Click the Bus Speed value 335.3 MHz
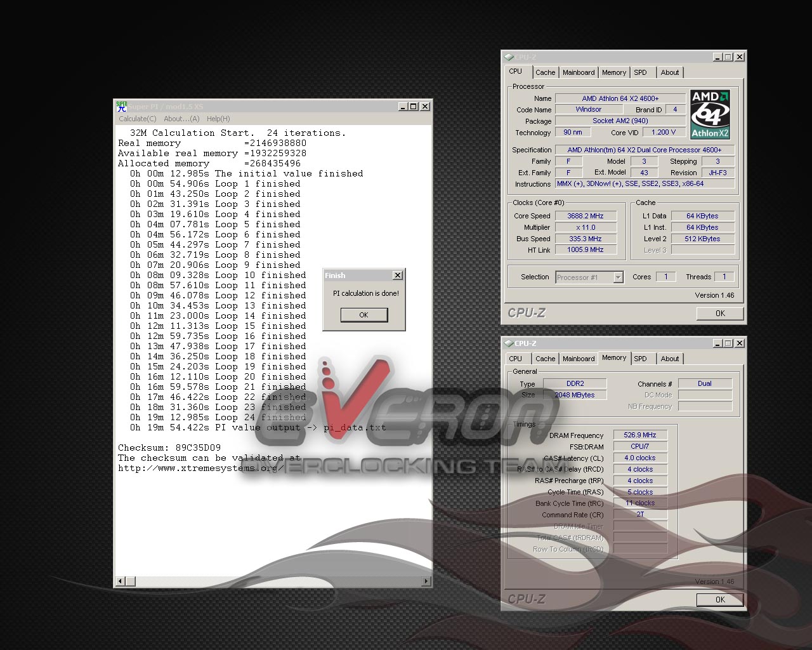 585,239
